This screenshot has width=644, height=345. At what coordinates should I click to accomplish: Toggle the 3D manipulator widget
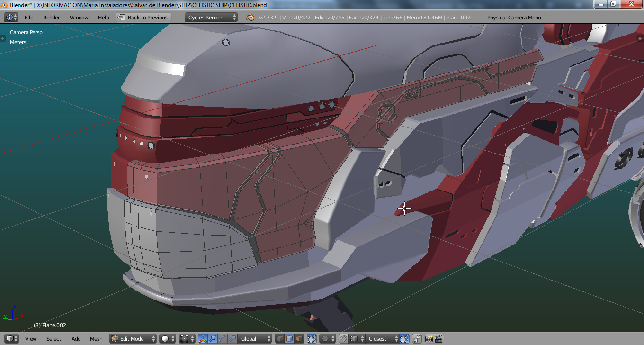(203, 339)
